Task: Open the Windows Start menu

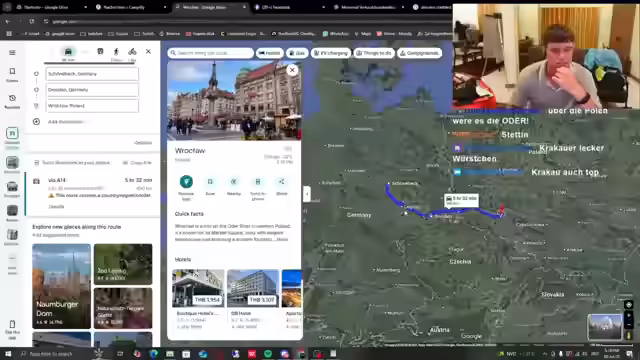Action: 8,354
